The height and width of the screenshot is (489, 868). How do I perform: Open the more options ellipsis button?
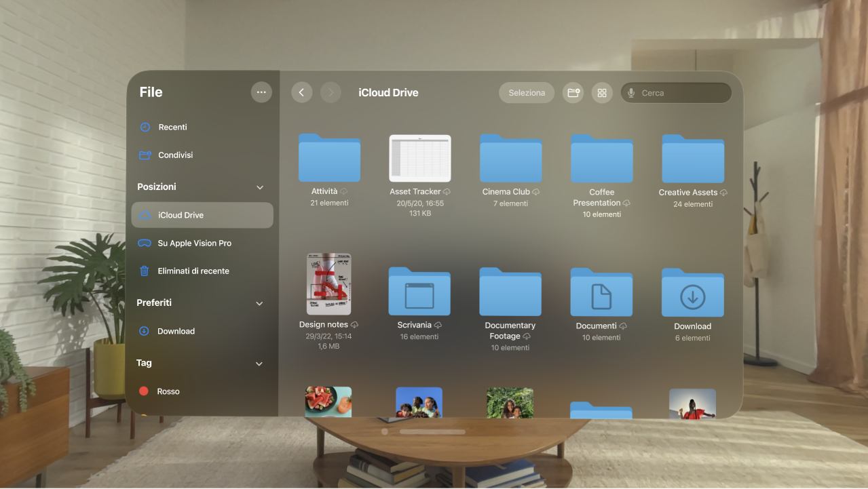pyautogui.click(x=261, y=92)
